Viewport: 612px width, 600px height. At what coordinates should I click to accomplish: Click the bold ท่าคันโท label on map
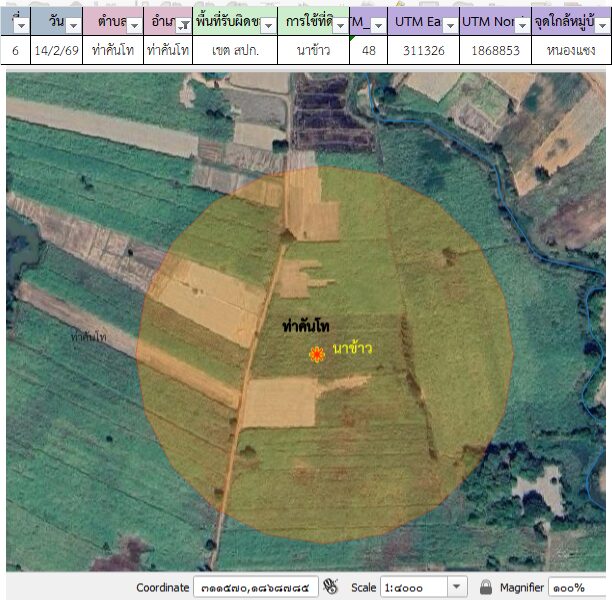tap(306, 327)
